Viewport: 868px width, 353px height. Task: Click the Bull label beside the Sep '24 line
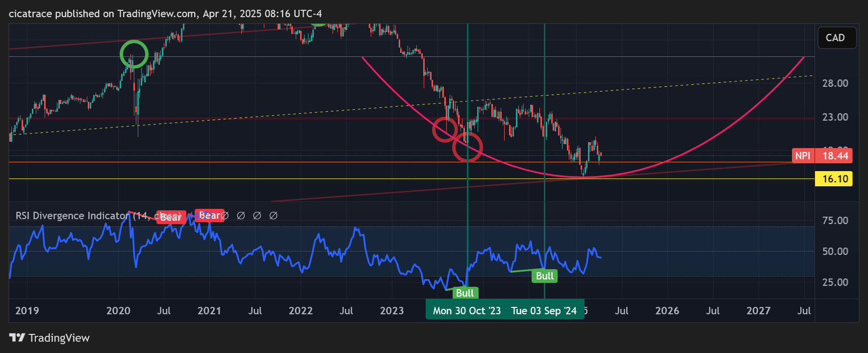(x=545, y=276)
